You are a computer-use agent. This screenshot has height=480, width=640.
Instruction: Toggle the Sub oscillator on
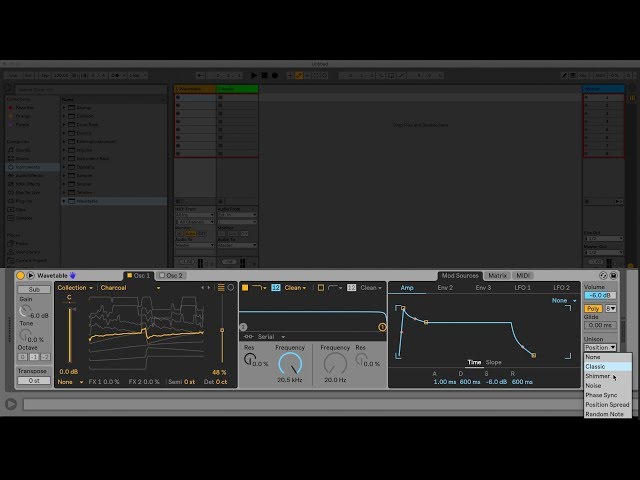point(34,289)
